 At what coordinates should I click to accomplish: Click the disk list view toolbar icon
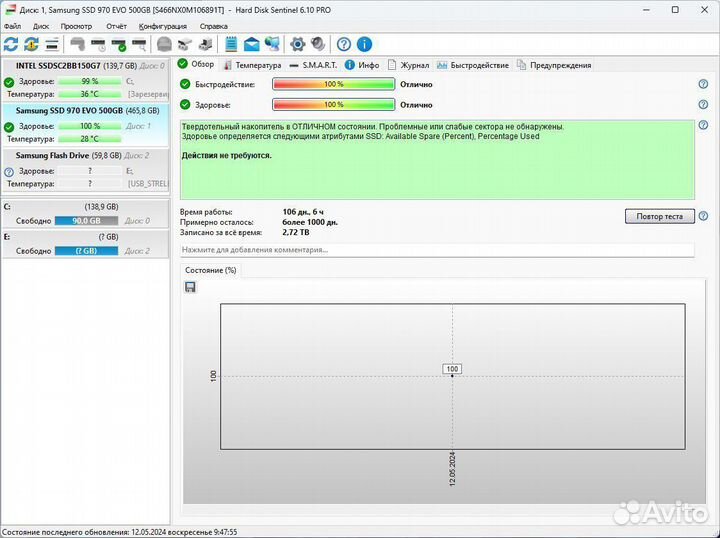(x=52, y=44)
